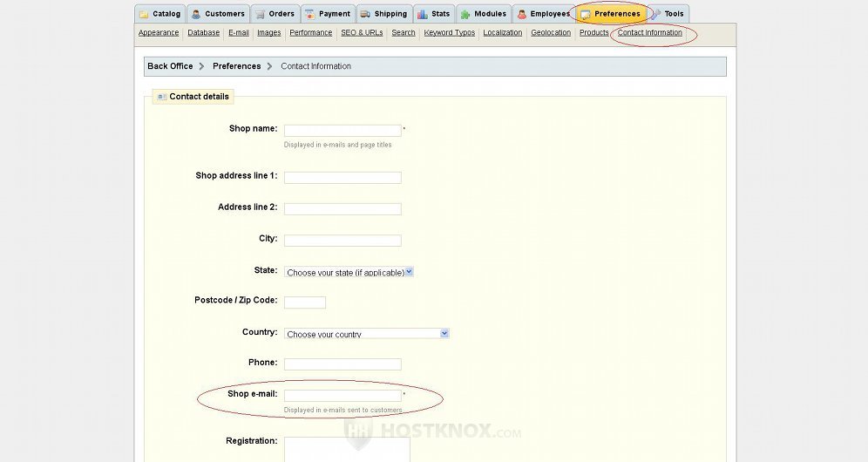
Task: Open Images preferences
Action: (x=269, y=32)
